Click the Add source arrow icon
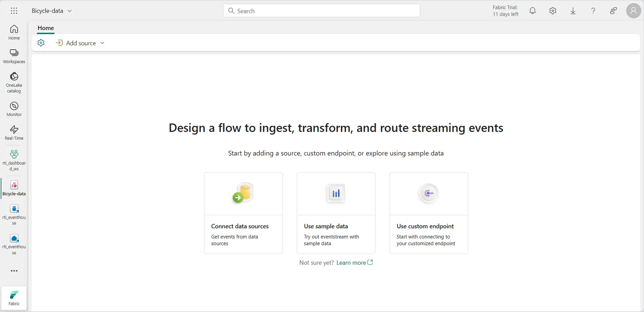The width and height of the screenshot is (644, 312). [59, 43]
